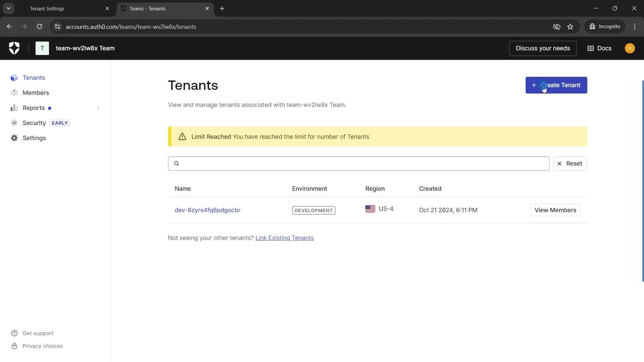Open the user profile avatar menu
This screenshot has height=362, width=644.
[x=630, y=48]
